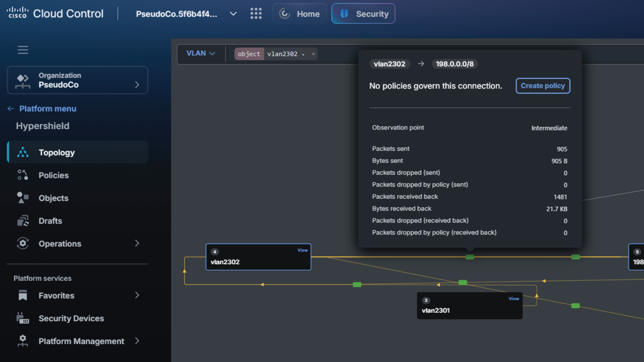Select the vlan2302 topology node box

tap(258, 257)
